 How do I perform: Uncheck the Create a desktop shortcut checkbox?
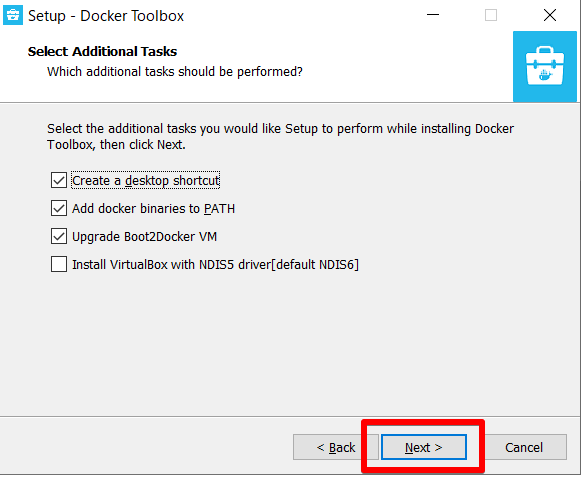59,180
